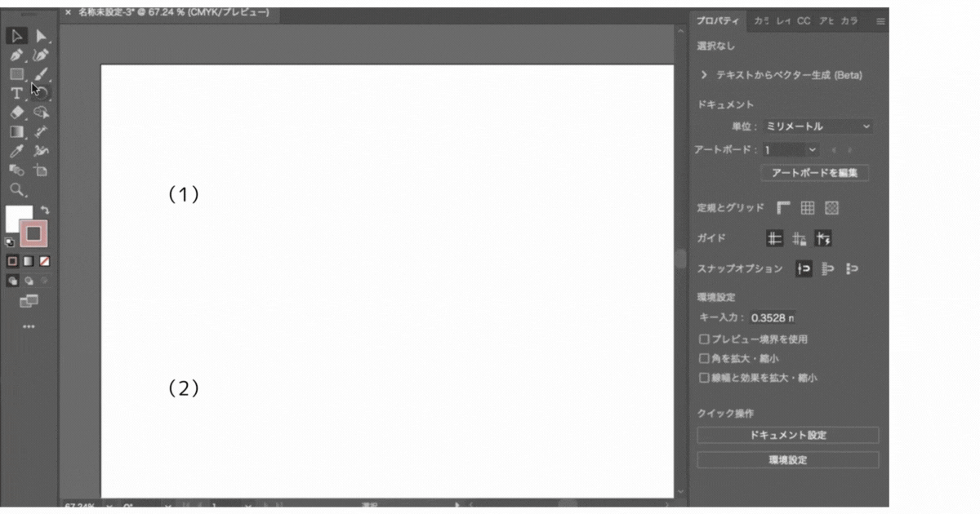
Task: Show rulers icon under 定規とグリッド
Action: pyautogui.click(x=784, y=208)
